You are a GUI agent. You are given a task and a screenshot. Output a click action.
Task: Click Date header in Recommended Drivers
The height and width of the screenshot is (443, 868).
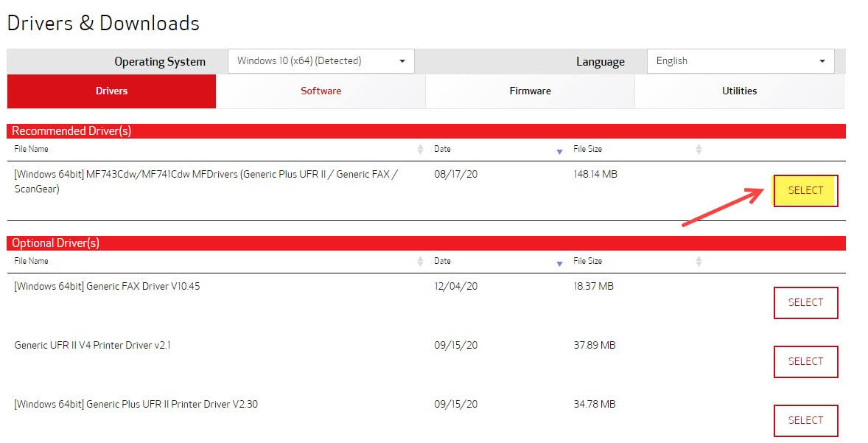(x=442, y=149)
